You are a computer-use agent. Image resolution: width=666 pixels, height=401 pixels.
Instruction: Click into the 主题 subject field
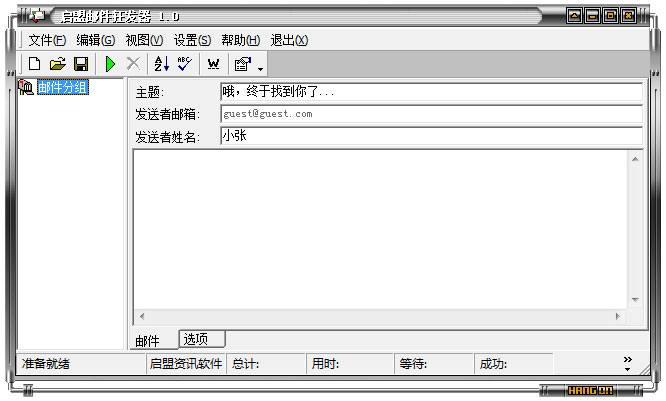pyautogui.click(x=431, y=91)
